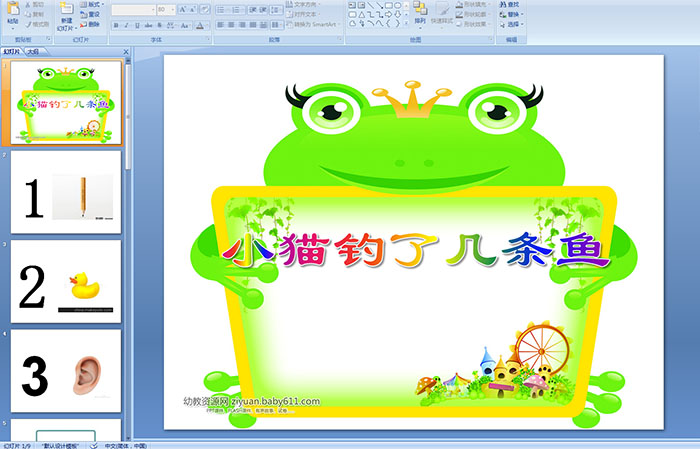Open the Clipboard pane launcher
The height and width of the screenshot is (449, 700).
coord(49,39)
